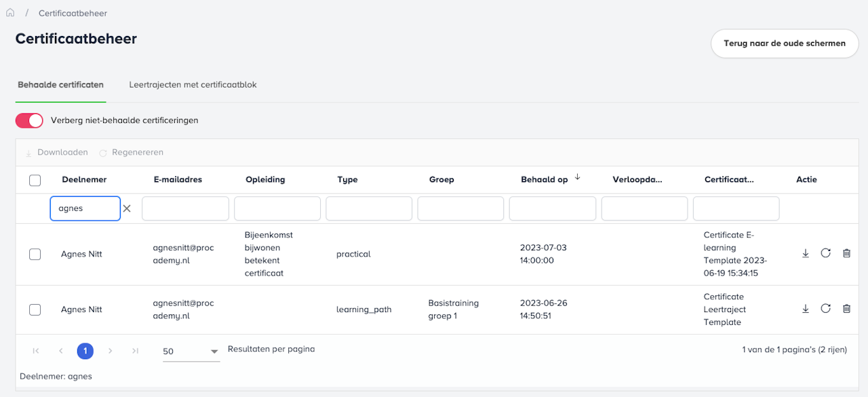Delete the practical certificate row

point(846,253)
